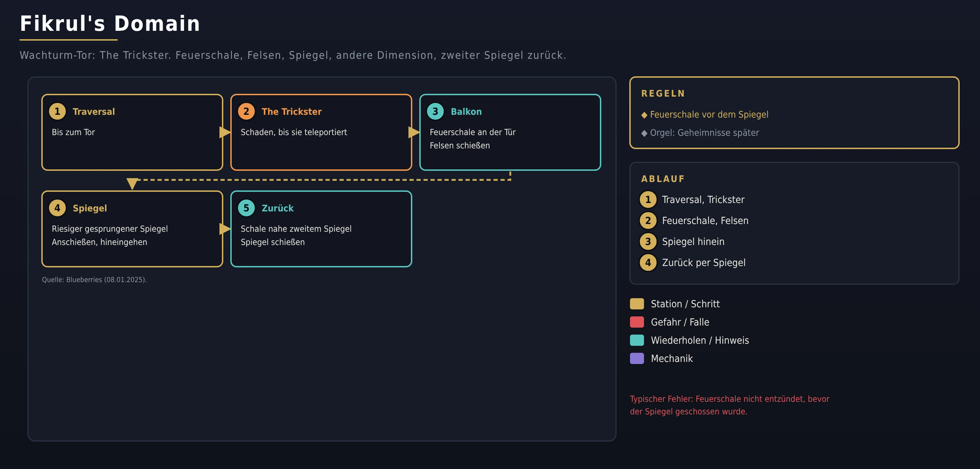The height and width of the screenshot is (469, 980).
Task: Select the Balkon card title
Action: (466, 111)
